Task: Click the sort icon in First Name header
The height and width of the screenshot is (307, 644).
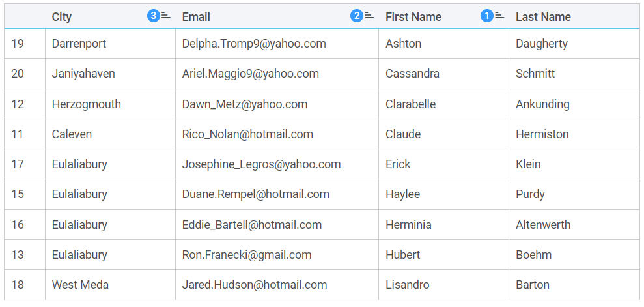Action: (x=499, y=16)
